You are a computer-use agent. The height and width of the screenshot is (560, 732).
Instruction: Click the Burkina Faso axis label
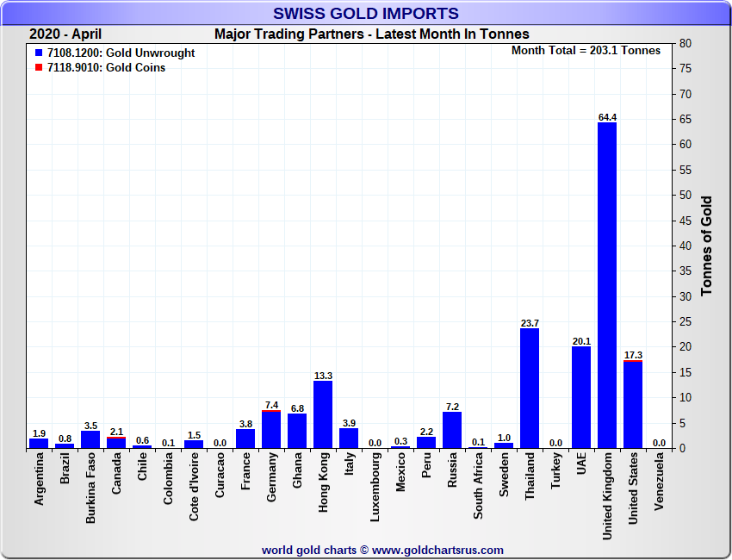pyautogui.click(x=91, y=488)
